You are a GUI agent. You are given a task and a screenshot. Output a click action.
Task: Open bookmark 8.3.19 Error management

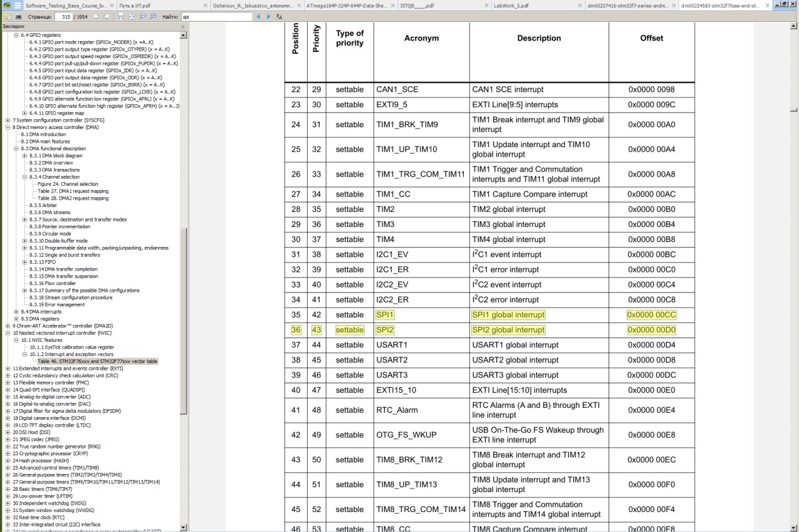coord(57,305)
